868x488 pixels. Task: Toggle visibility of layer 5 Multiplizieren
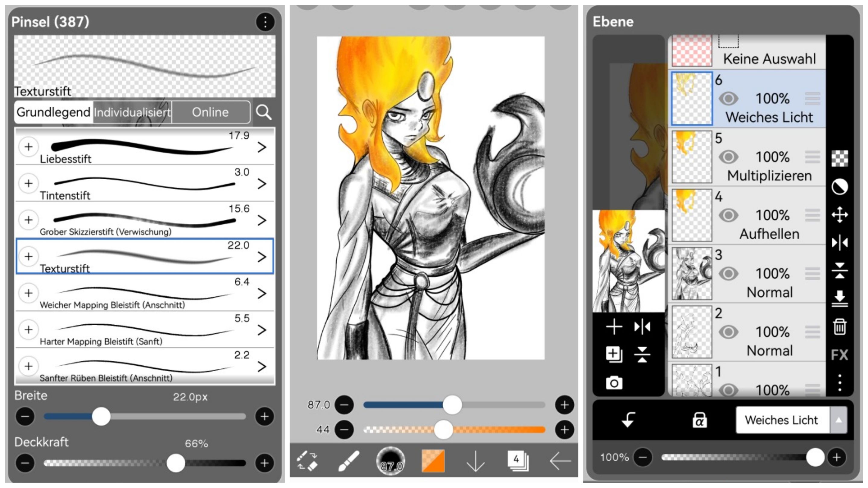[728, 157]
